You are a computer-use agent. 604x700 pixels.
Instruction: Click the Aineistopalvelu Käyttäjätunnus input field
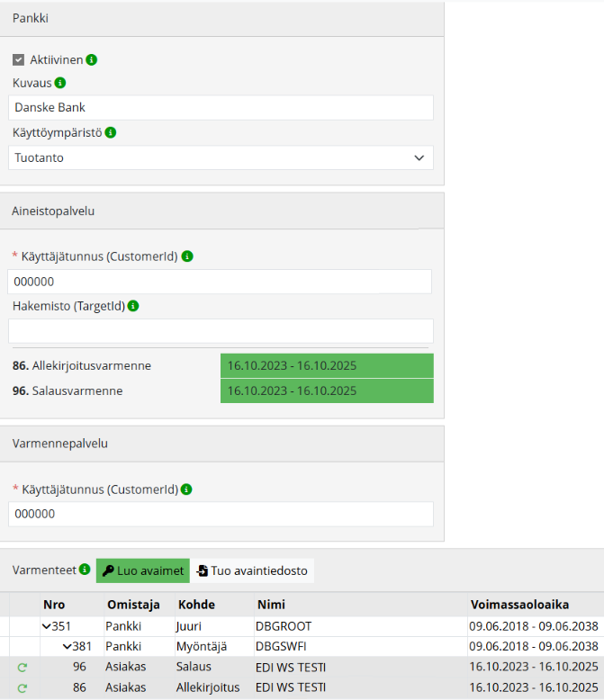tap(221, 282)
